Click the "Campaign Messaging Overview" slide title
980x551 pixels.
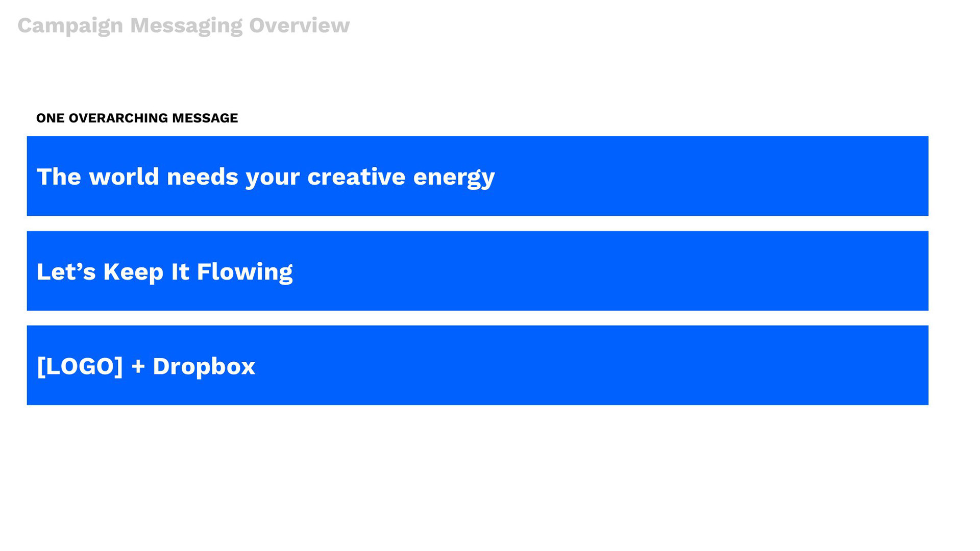183,26
